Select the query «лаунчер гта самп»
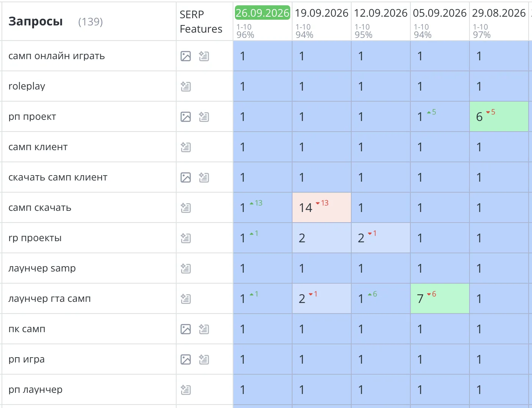The height and width of the screenshot is (408, 532). pyautogui.click(x=50, y=299)
